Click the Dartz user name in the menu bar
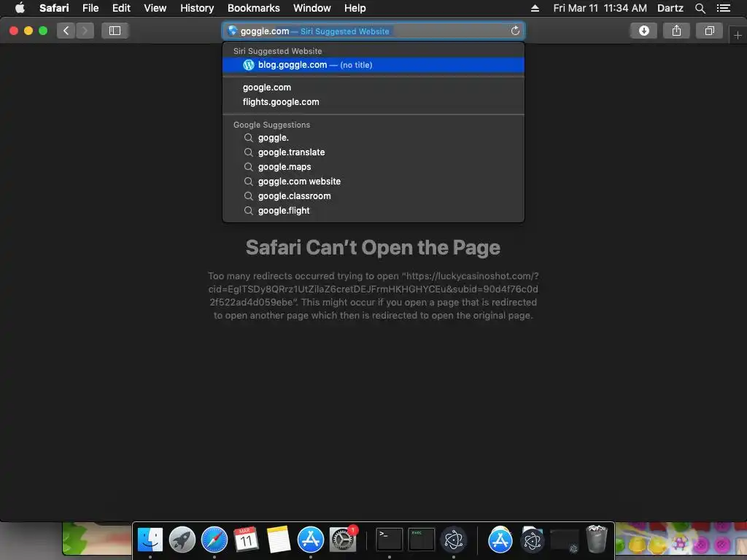The height and width of the screenshot is (560, 747). 670,8
